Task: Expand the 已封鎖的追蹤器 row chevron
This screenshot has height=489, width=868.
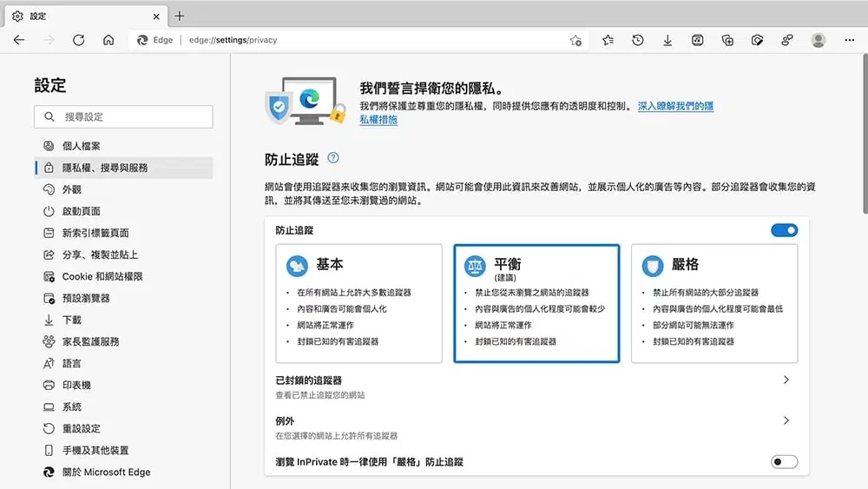Action: click(x=786, y=380)
